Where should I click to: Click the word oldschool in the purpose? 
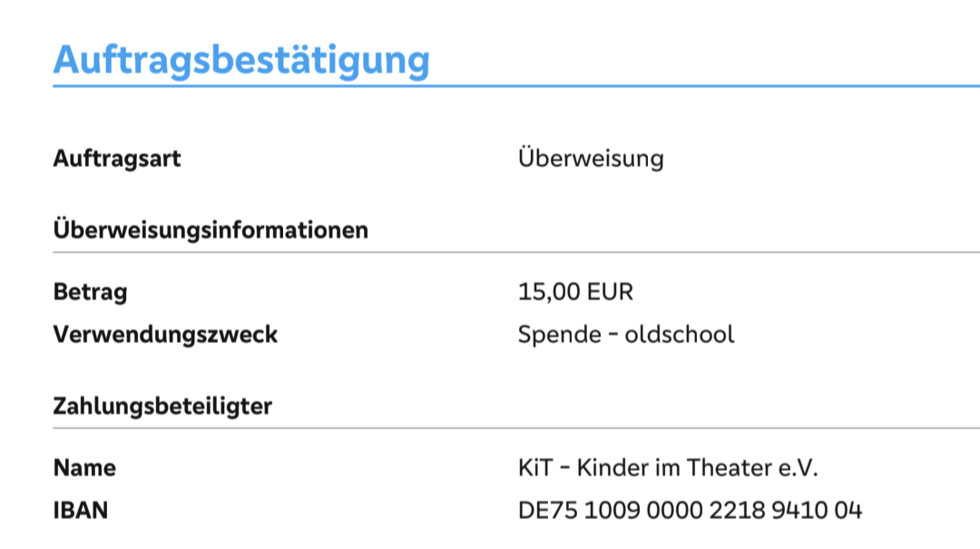coord(680,335)
